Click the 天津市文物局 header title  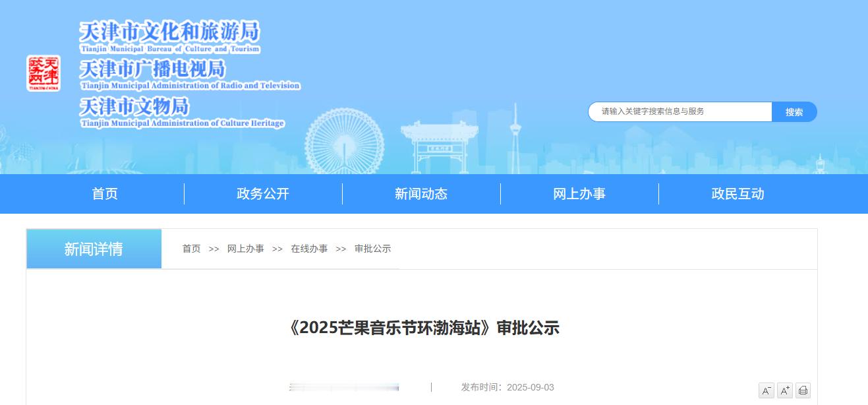click(x=134, y=106)
